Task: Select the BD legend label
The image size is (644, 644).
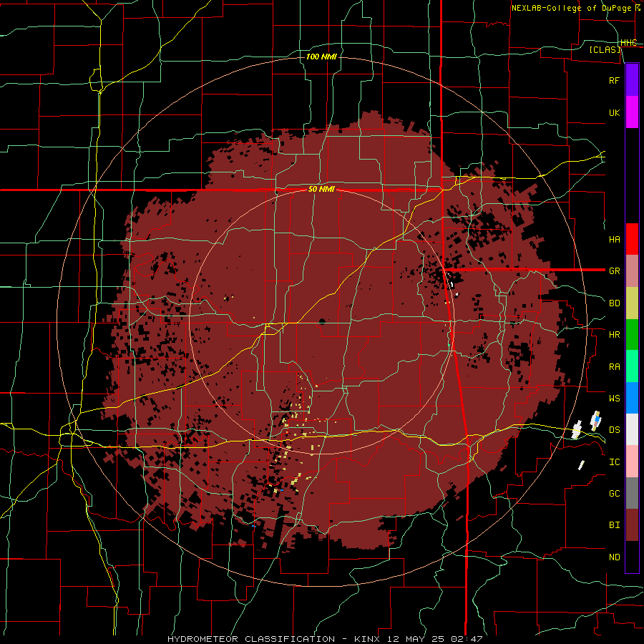Action: pos(614,303)
